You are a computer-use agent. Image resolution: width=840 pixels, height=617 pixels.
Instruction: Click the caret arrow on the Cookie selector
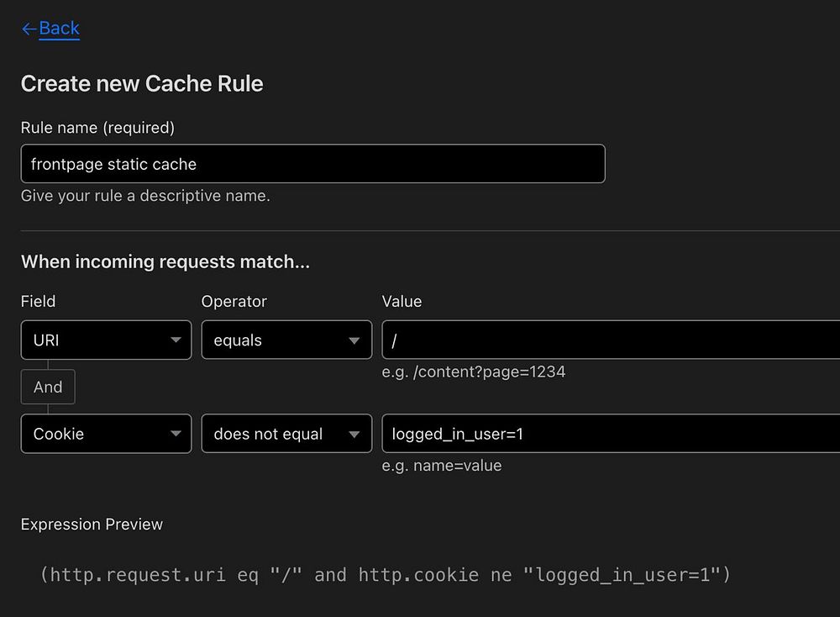click(x=176, y=435)
